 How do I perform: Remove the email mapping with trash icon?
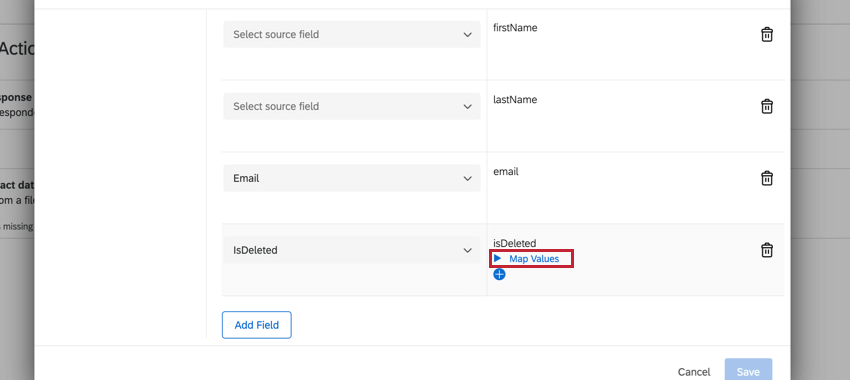767,178
